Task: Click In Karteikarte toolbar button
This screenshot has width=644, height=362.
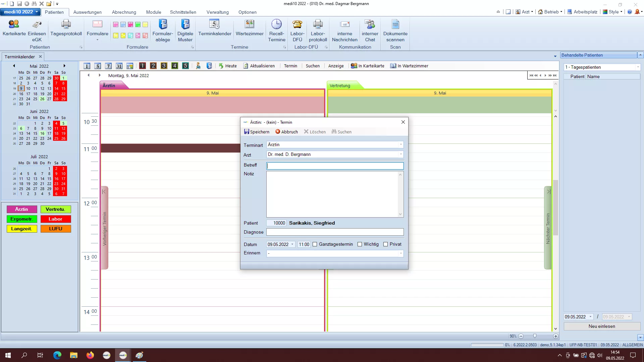Action: coord(368,66)
